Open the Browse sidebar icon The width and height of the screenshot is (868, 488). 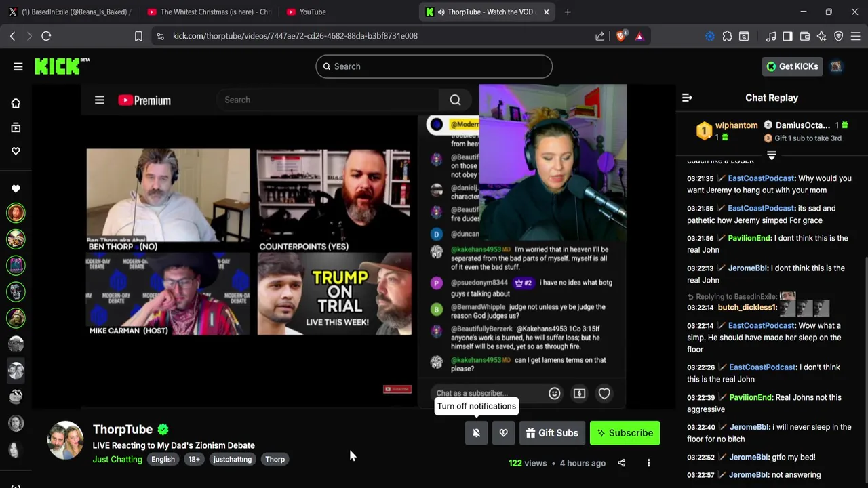pos(16,127)
